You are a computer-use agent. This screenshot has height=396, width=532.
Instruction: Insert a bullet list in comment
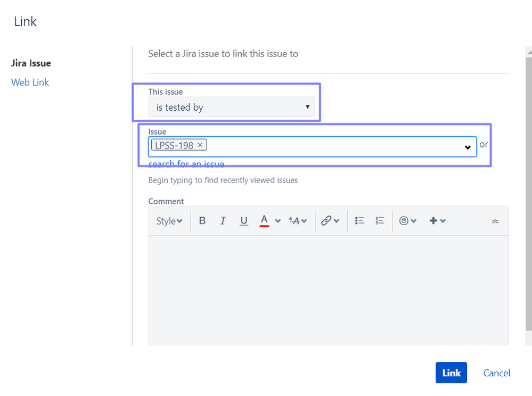point(359,221)
